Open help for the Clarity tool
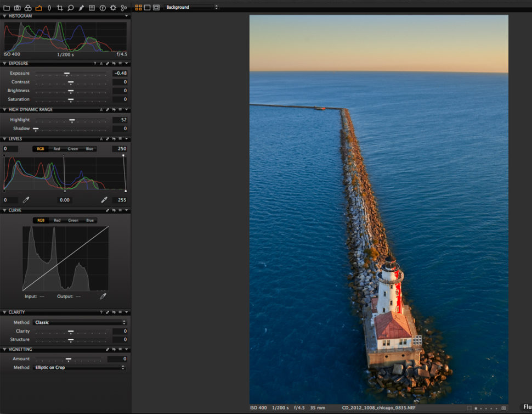 click(x=101, y=312)
